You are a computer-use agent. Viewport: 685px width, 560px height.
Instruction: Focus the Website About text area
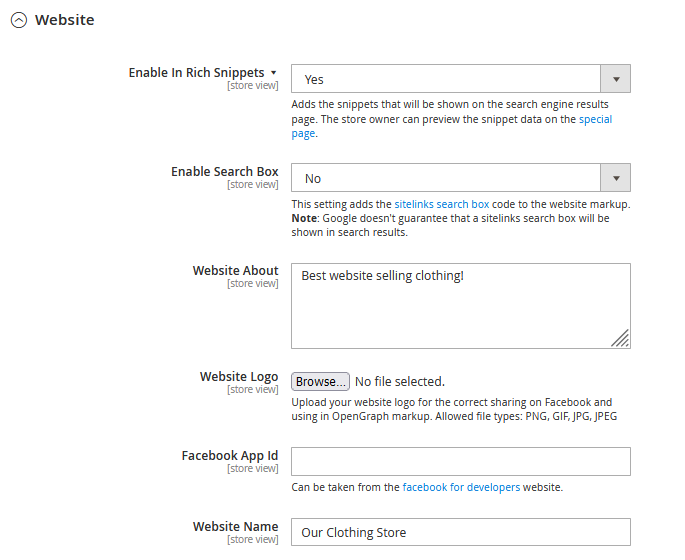click(460, 305)
